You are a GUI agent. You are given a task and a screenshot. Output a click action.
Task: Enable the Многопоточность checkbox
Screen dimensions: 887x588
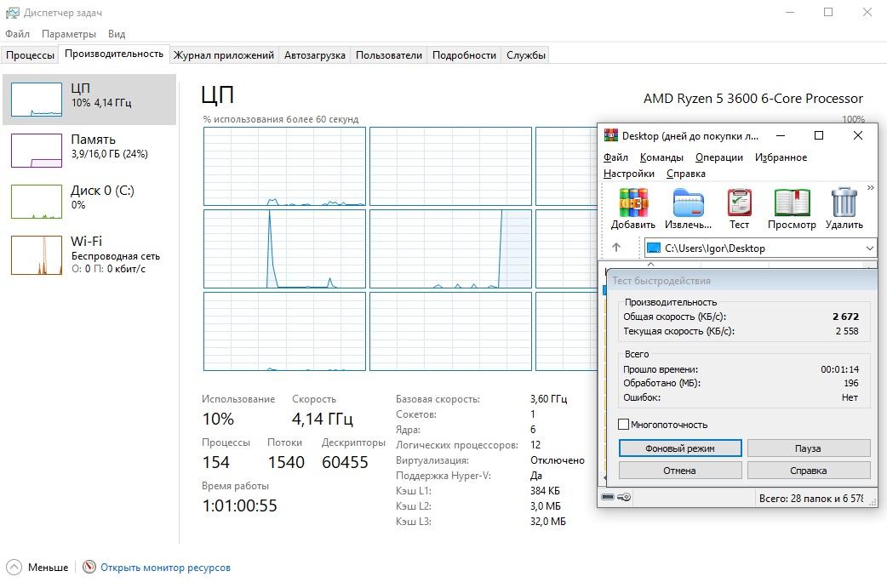(623, 424)
